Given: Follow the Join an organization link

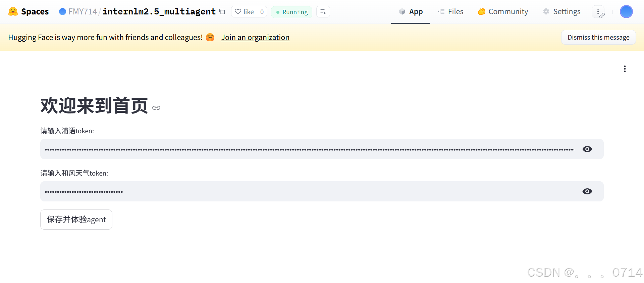Looking at the screenshot, I should click(x=255, y=37).
